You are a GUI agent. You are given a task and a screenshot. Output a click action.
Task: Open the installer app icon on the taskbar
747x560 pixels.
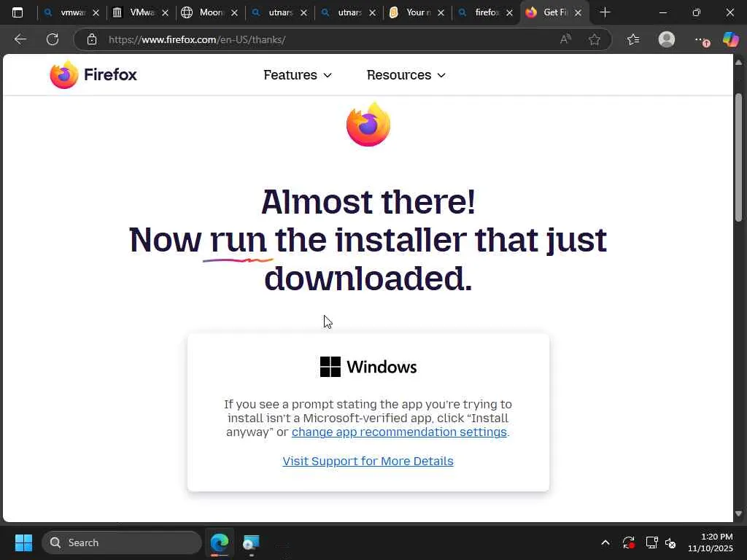point(251,542)
